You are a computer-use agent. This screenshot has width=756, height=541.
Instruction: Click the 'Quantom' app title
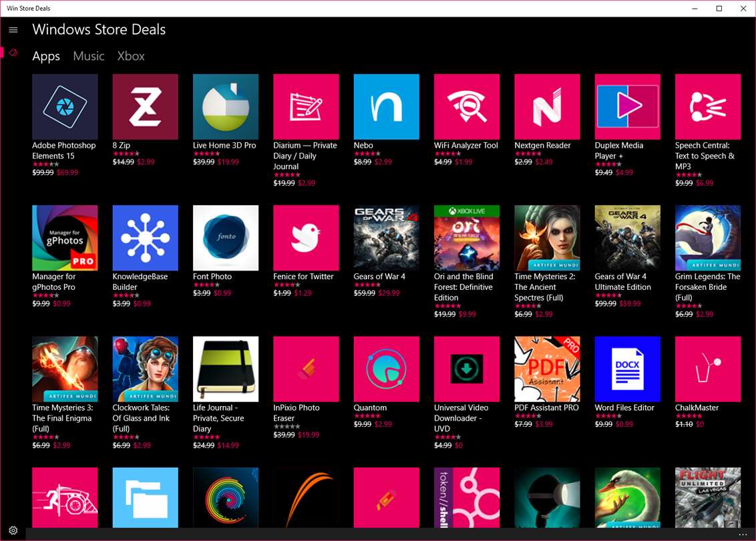370,407
